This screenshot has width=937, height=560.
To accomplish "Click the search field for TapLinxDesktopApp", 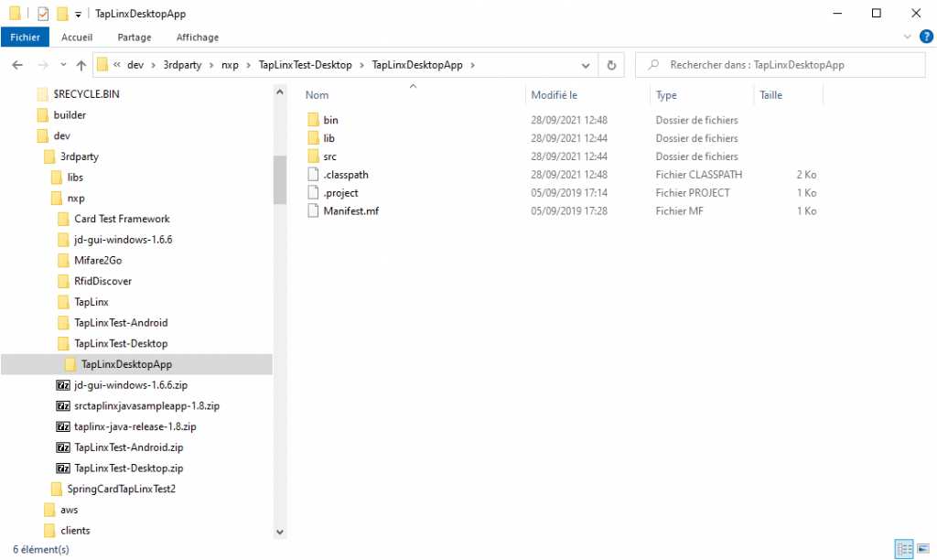I will (781, 65).
